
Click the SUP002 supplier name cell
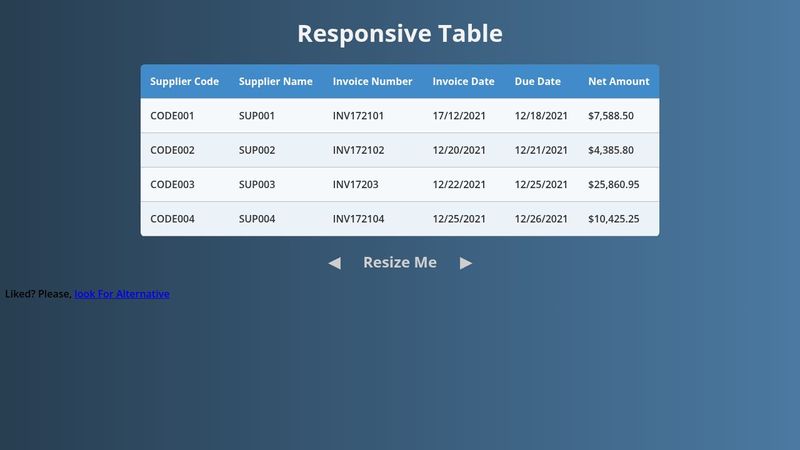point(257,150)
